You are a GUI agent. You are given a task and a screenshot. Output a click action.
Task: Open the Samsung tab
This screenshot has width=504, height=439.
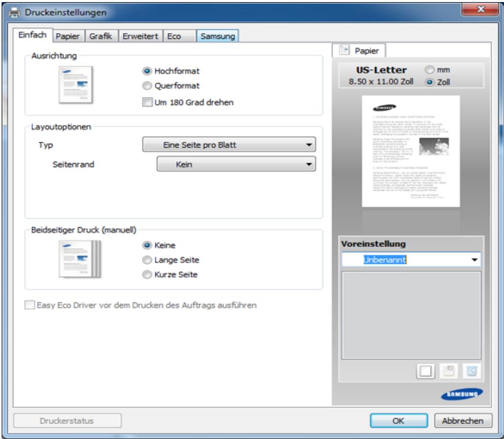click(217, 36)
